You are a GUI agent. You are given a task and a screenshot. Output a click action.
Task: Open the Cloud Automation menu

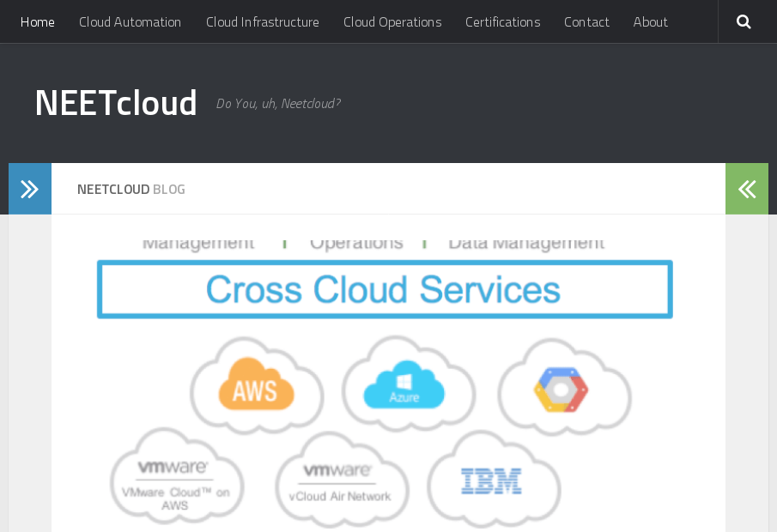(x=130, y=22)
